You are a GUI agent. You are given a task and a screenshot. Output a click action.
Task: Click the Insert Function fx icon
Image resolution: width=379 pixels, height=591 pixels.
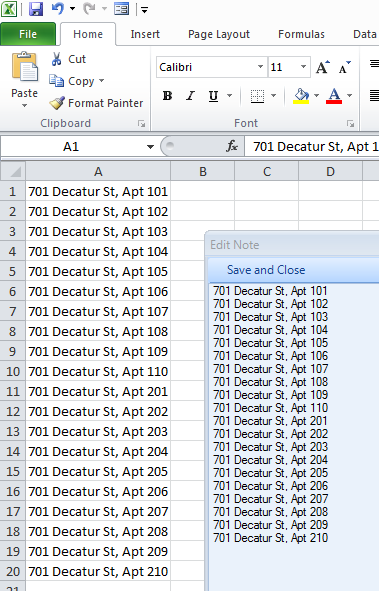(232, 146)
